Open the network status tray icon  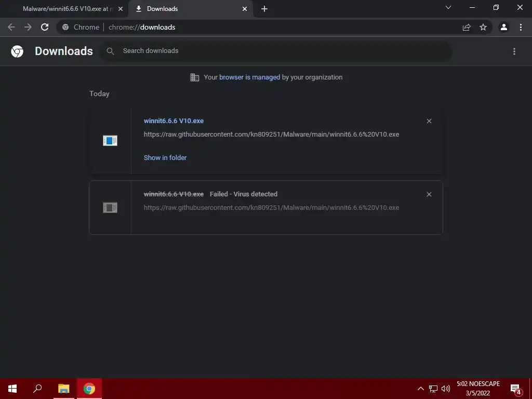click(433, 389)
